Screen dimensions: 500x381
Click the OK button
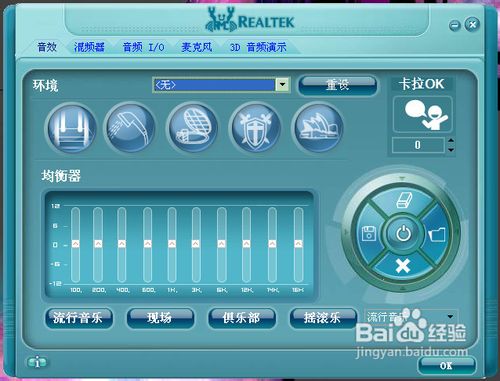[x=447, y=366]
